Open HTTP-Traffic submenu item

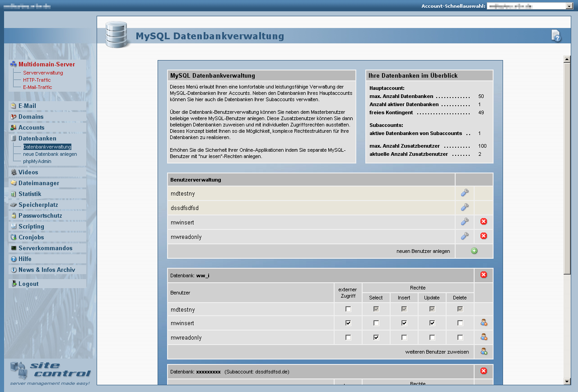(37, 80)
